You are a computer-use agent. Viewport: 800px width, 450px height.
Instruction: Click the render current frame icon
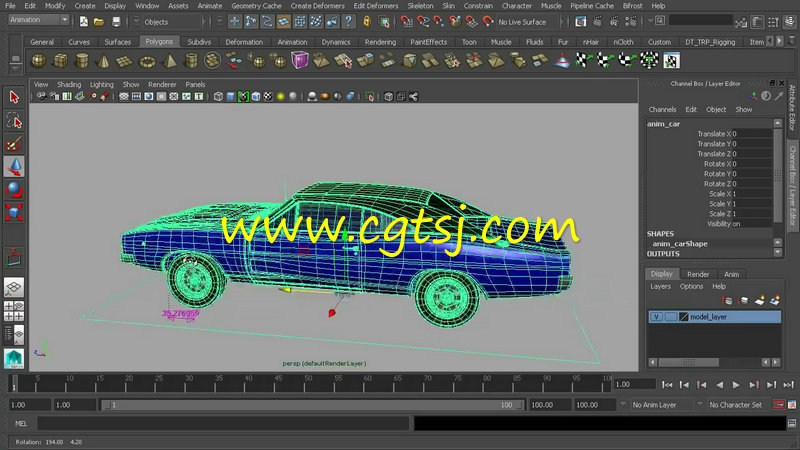[597, 21]
